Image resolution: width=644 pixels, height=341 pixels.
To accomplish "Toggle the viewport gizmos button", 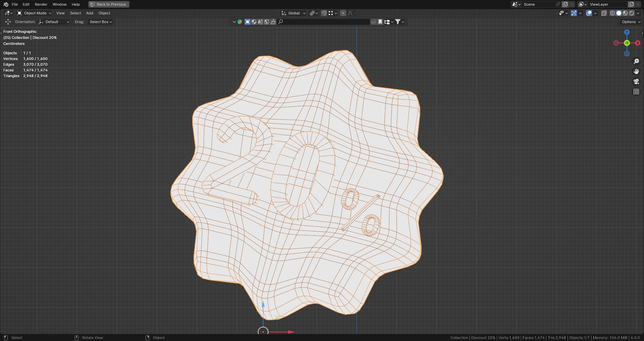I will click(x=574, y=13).
